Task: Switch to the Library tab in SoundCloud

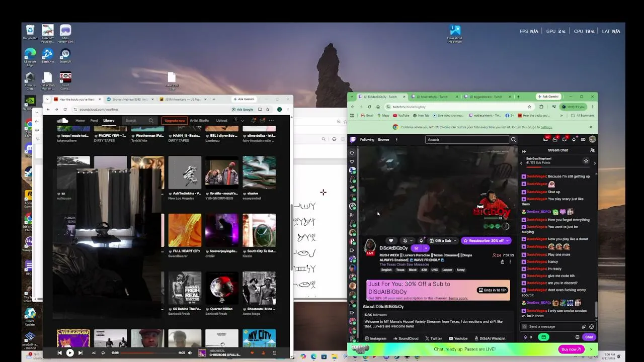Action: pyautogui.click(x=109, y=121)
